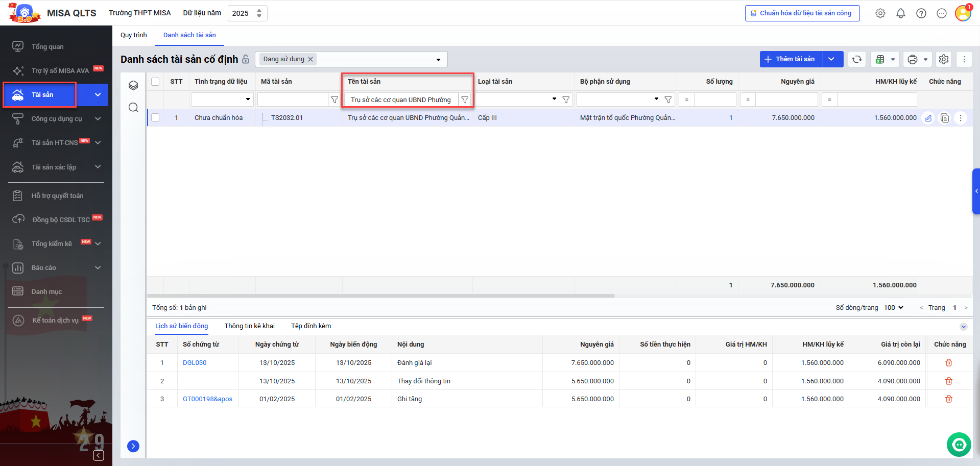
Task: Open the rows-per-page dropdown showing 100
Action: click(x=894, y=308)
